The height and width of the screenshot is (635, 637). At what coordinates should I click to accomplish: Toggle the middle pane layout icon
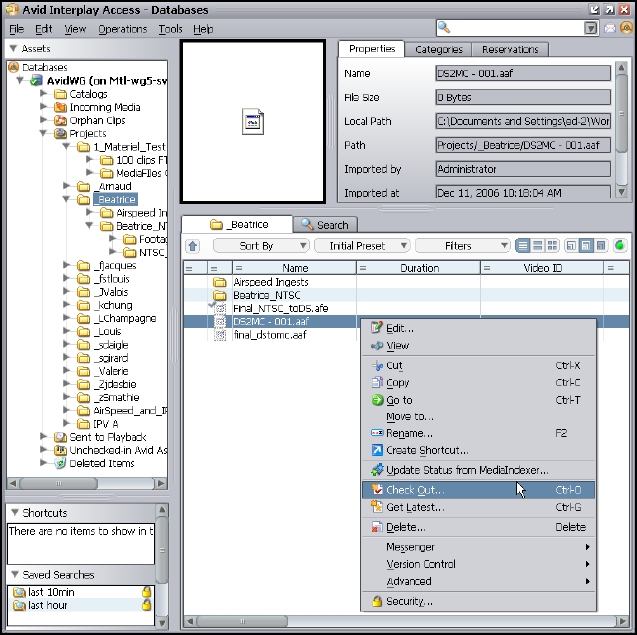pos(586,245)
